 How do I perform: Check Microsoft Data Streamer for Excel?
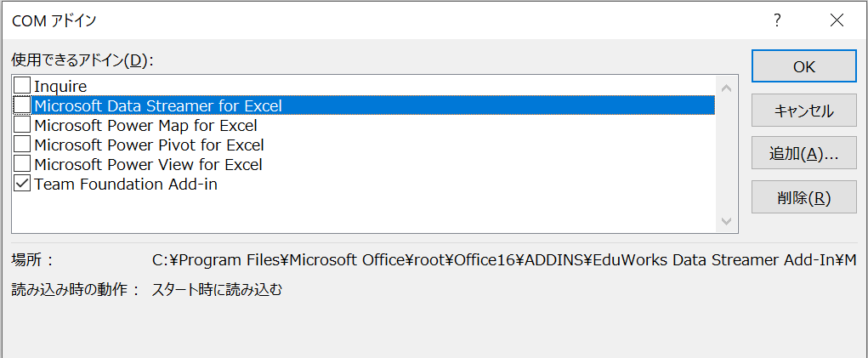pos(22,105)
